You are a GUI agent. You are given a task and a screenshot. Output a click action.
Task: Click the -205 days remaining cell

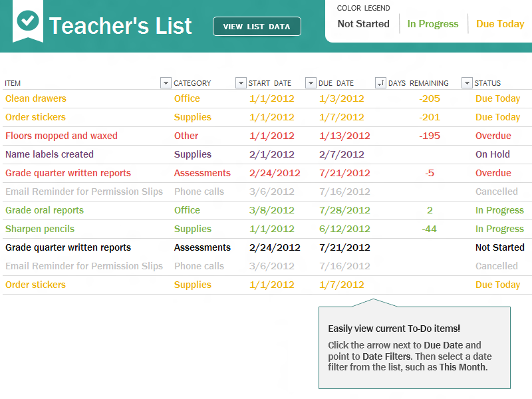pyautogui.click(x=430, y=98)
